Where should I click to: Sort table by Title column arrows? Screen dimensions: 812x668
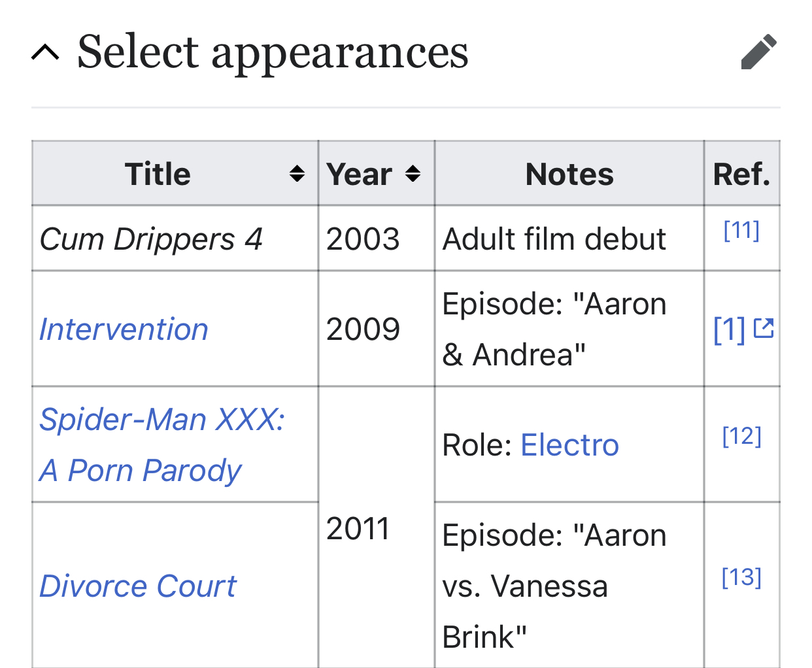tap(297, 174)
